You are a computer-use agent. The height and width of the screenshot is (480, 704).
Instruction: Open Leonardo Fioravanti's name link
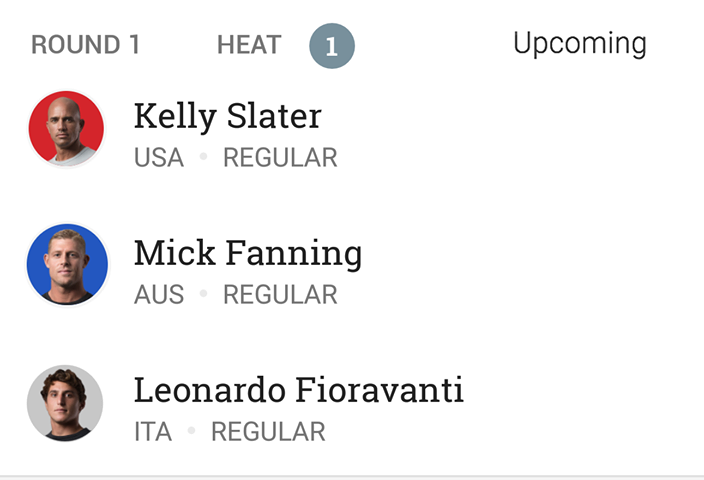[298, 390]
